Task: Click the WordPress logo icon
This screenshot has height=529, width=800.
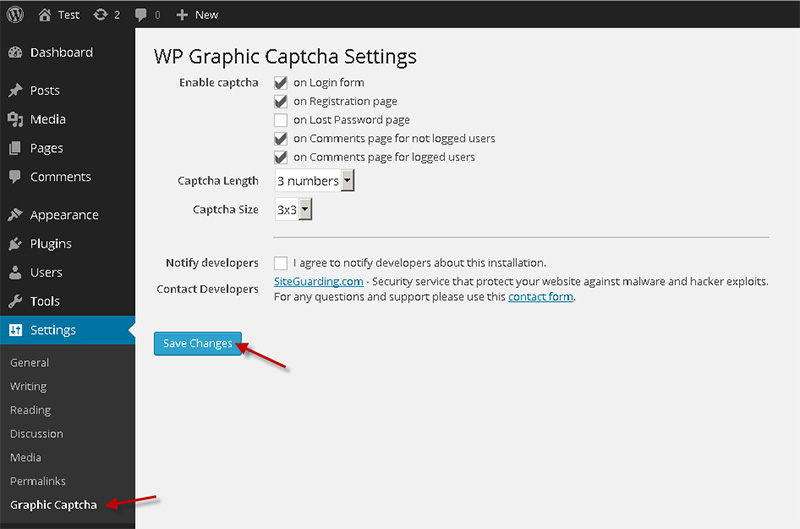Action: tap(15, 15)
